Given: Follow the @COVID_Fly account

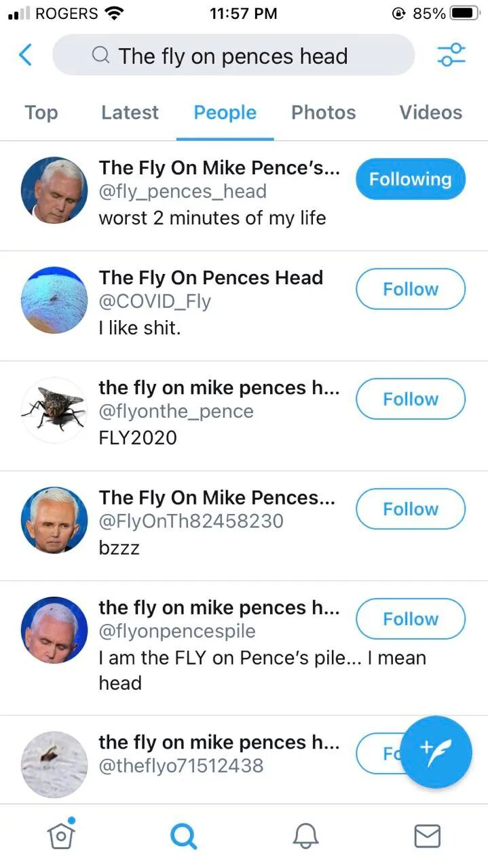Looking at the screenshot, I should [410, 289].
